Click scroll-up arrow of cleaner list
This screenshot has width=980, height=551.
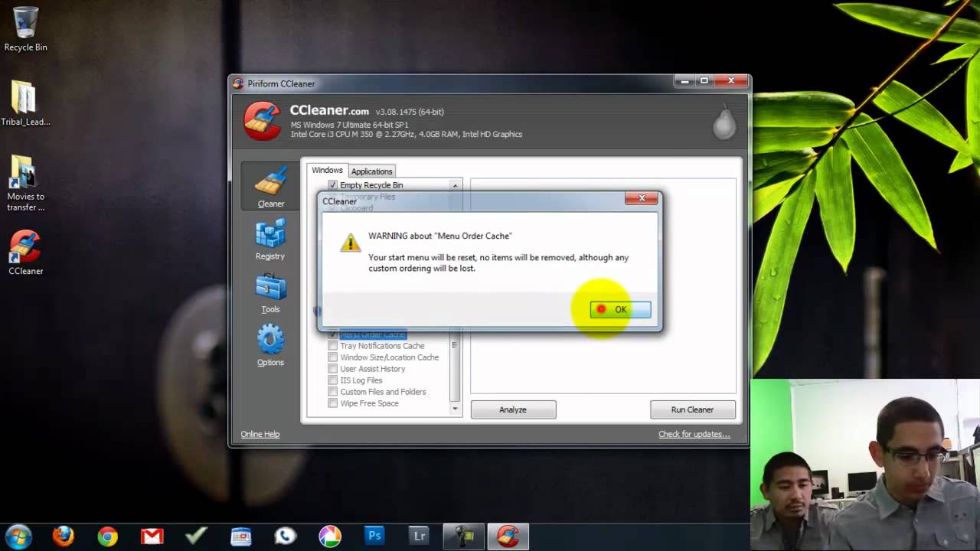[455, 185]
